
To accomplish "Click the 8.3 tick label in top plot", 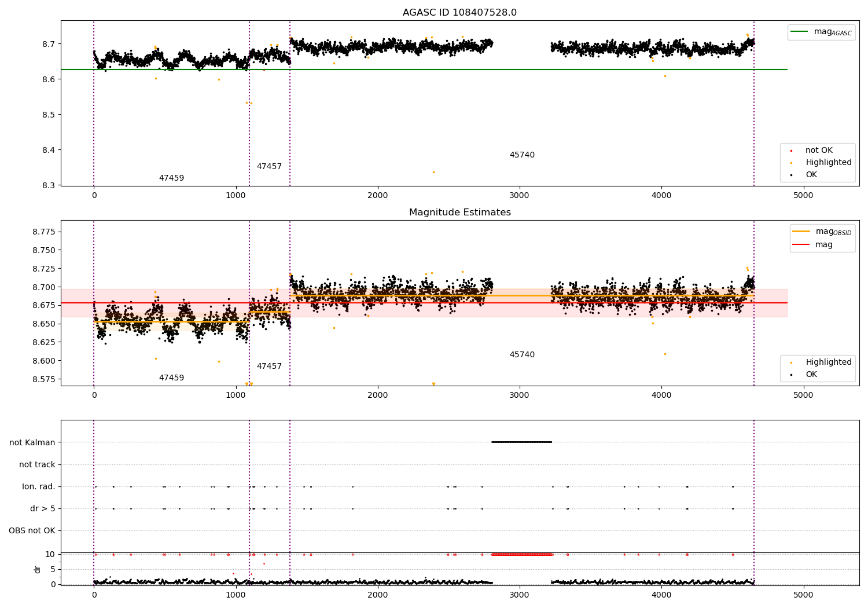I will coord(48,186).
